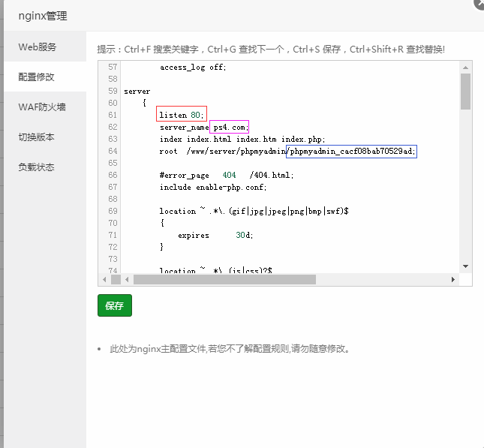Click line number 61 in gutter
484x448 pixels.
pyautogui.click(x=113, y=115)
